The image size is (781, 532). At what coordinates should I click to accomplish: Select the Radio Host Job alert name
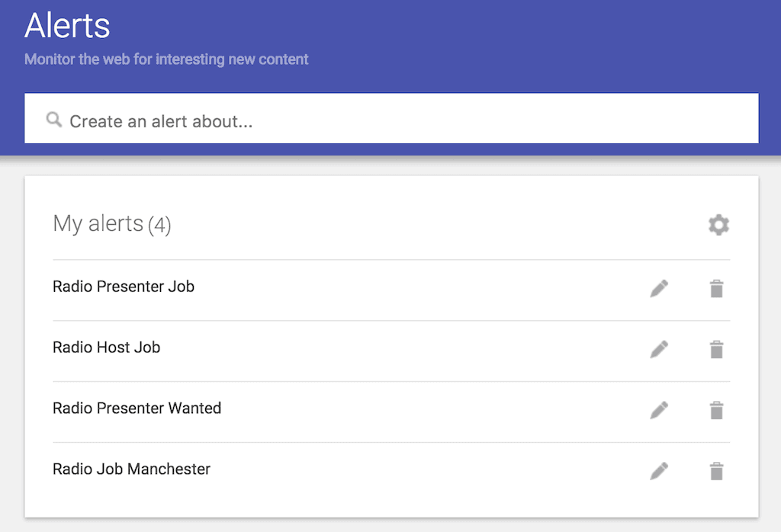pos(107,348)
